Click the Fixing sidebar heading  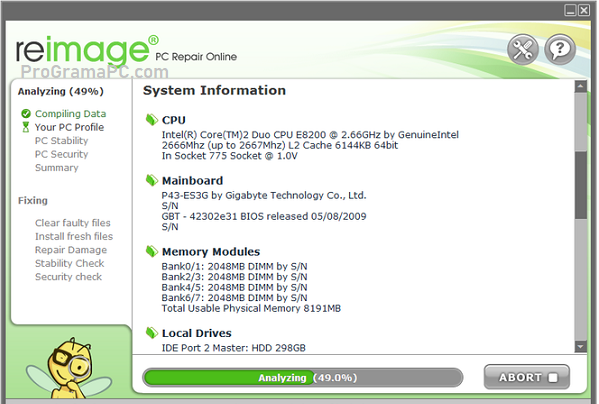[33, 200]
